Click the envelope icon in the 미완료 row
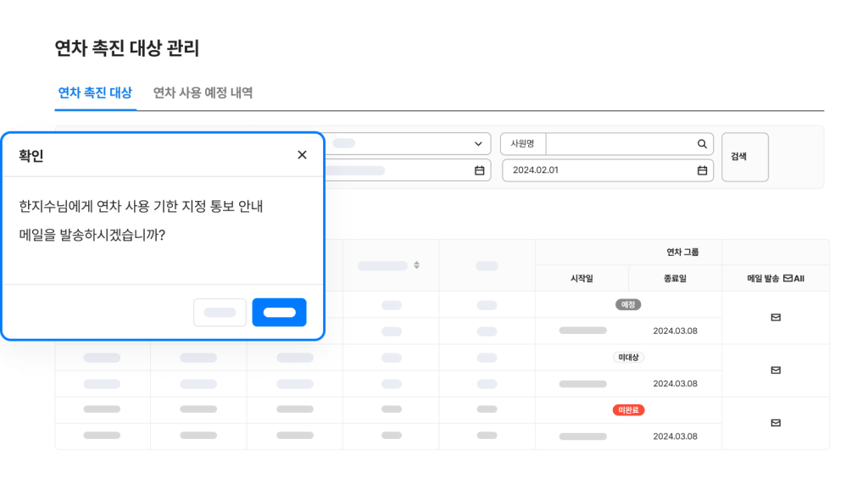The image size is (868, 489). click(x=776, y=423)
